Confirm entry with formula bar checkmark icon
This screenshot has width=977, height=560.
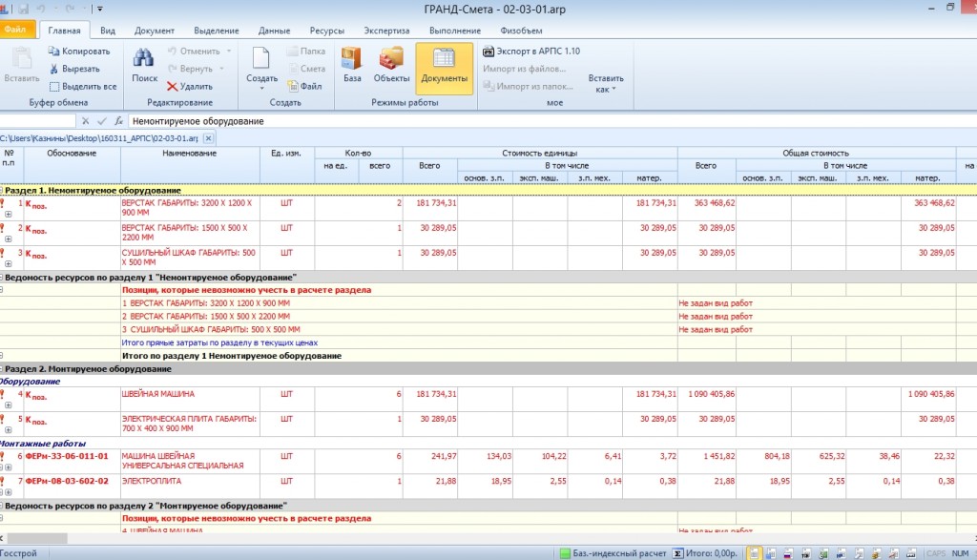[101, 121]
